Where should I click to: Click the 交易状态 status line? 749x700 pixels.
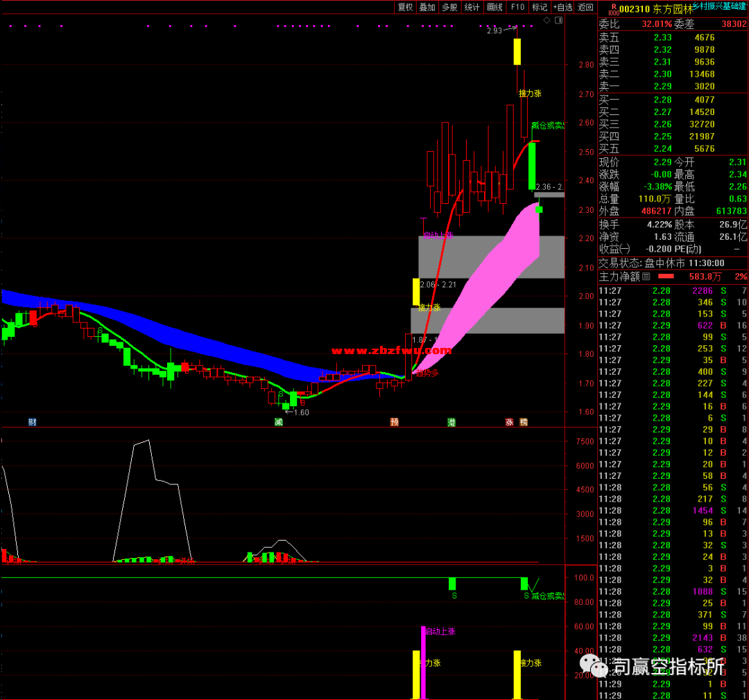point(662,263)
